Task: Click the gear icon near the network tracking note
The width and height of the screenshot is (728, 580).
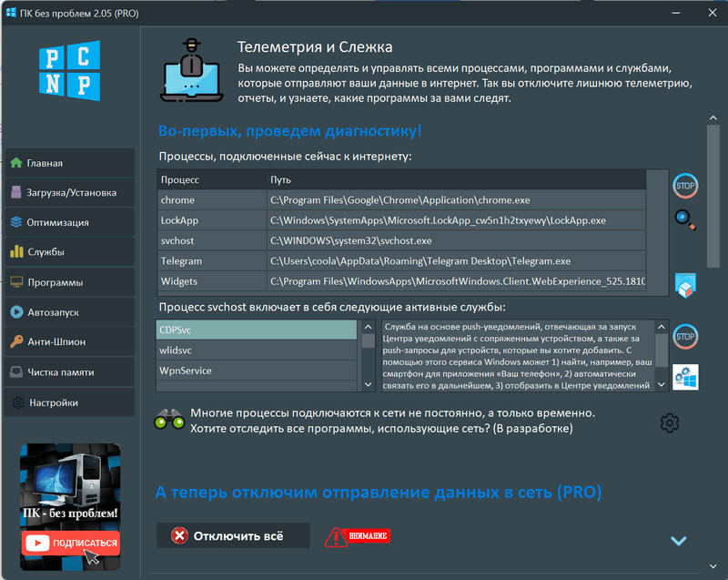Action: 670,423
